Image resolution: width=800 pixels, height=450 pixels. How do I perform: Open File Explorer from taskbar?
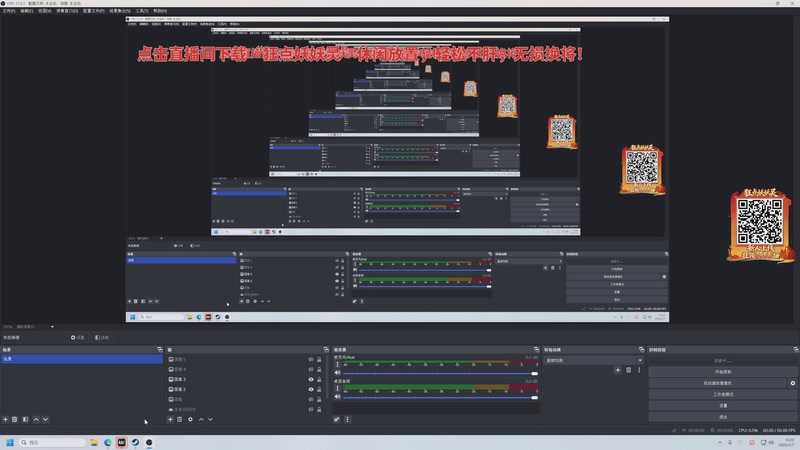click(94, 442)
